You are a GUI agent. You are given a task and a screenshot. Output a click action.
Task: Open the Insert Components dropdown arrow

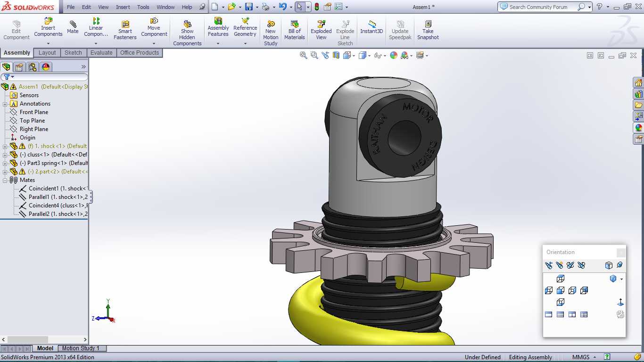[x=48, y=43]
